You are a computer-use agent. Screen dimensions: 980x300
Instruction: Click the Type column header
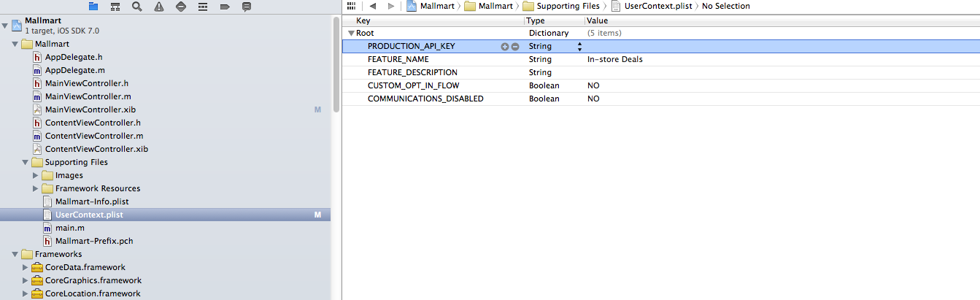(536, 20)
